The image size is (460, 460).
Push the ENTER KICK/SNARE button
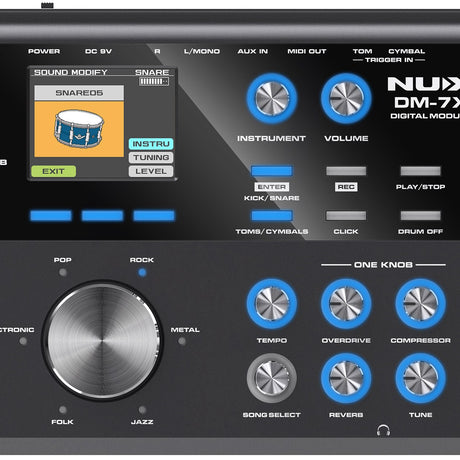(x=272, y=171)
